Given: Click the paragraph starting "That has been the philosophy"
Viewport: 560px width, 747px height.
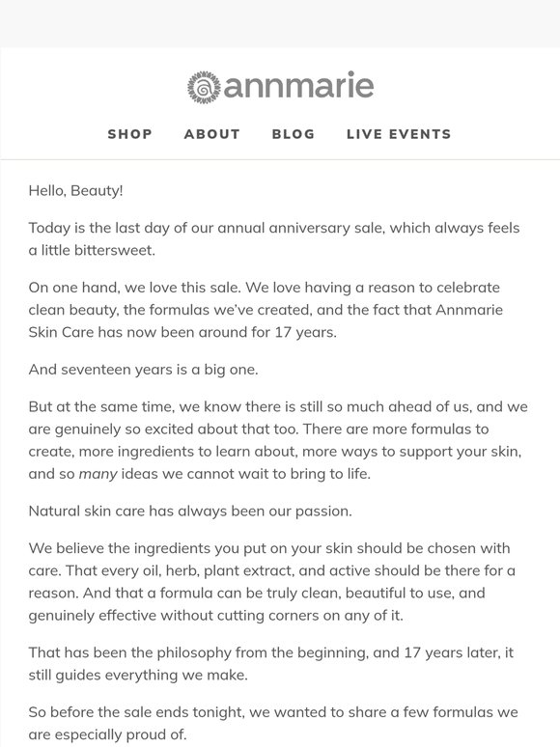Looking at the screenshot, I should click(271, 664).
